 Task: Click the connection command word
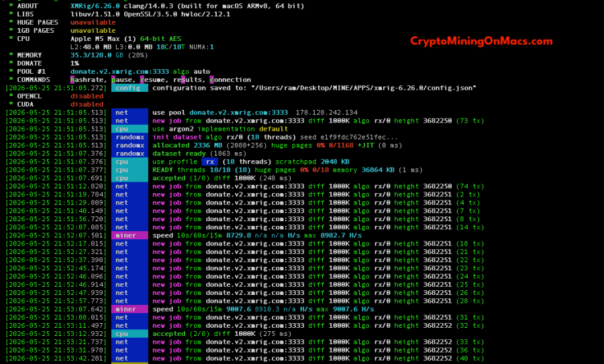tap(230, 80)
